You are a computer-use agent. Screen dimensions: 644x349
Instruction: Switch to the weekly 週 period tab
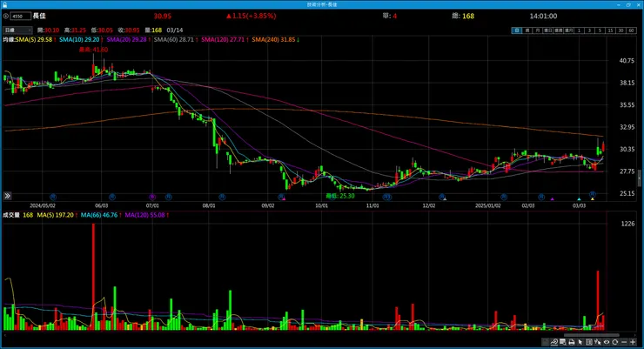click(527, 30)
